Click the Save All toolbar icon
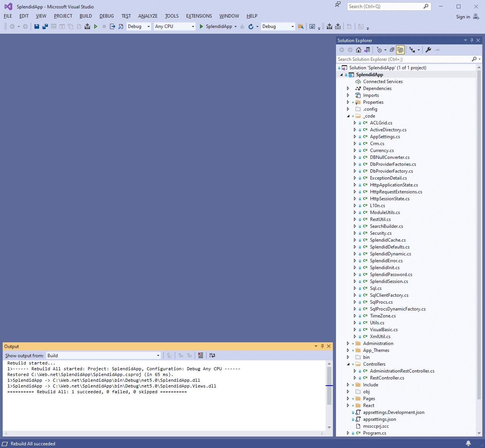485x448 pixels. 45,26
